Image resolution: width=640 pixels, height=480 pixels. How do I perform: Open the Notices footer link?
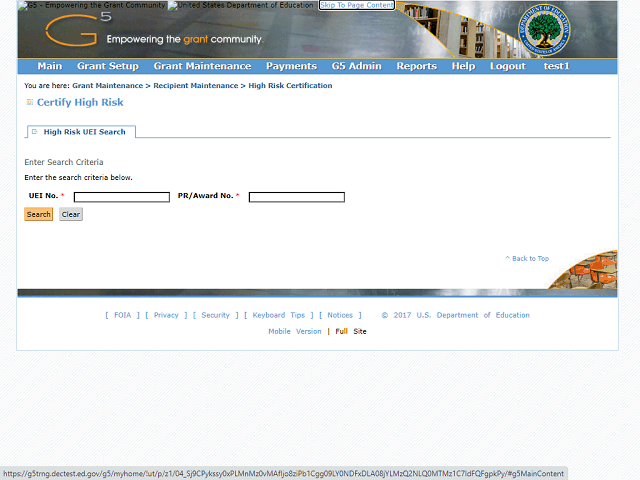340,315
